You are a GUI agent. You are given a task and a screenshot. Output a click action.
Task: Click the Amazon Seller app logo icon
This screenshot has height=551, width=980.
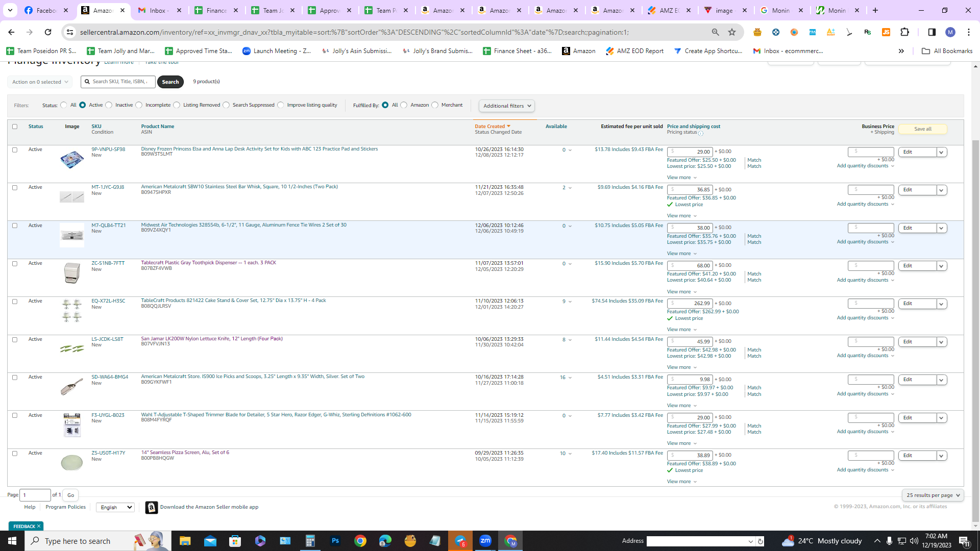tap(152, 507)
